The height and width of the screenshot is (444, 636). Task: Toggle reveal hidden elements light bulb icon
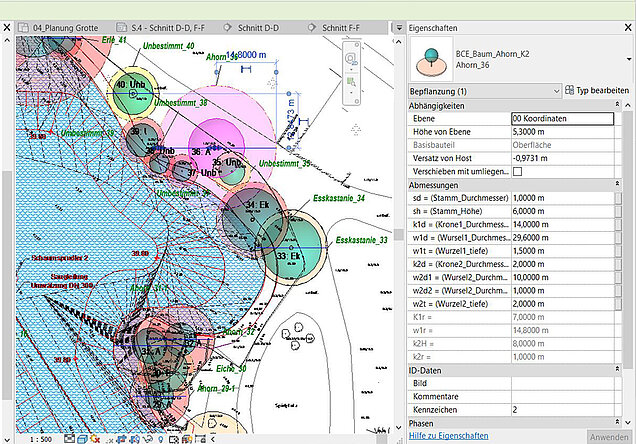(x=161, y=439)
